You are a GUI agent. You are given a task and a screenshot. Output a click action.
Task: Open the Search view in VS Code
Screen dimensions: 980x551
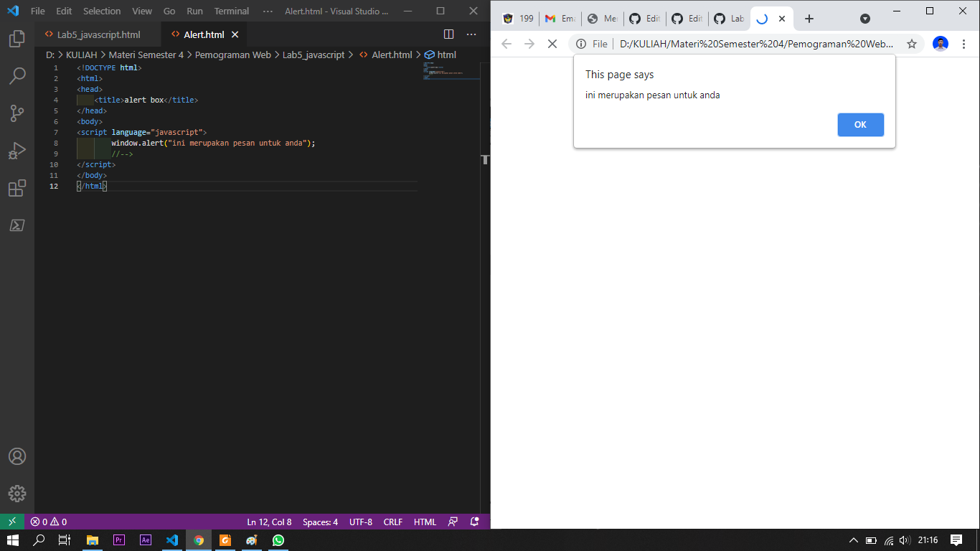(x=17, y=75)
